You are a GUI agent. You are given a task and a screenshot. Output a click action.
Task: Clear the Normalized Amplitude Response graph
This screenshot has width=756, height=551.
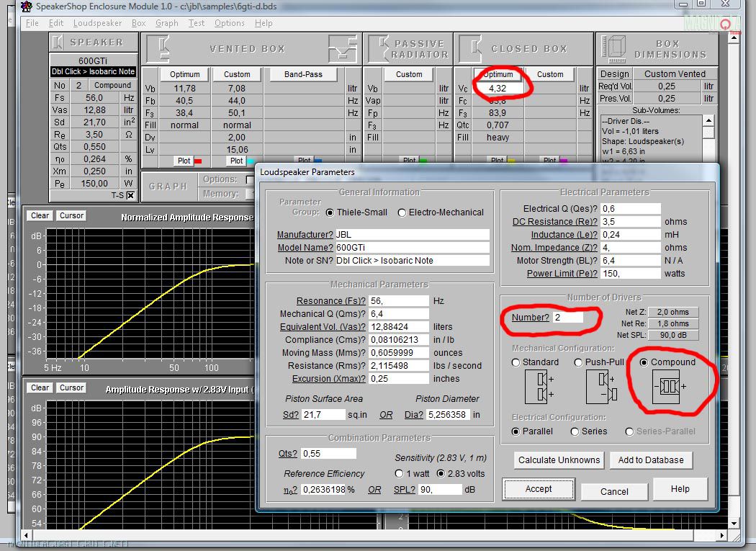click(x=40, y=215)
